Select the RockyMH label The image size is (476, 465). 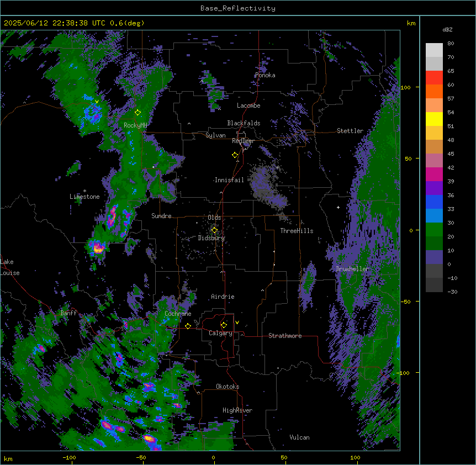(135, 125)
